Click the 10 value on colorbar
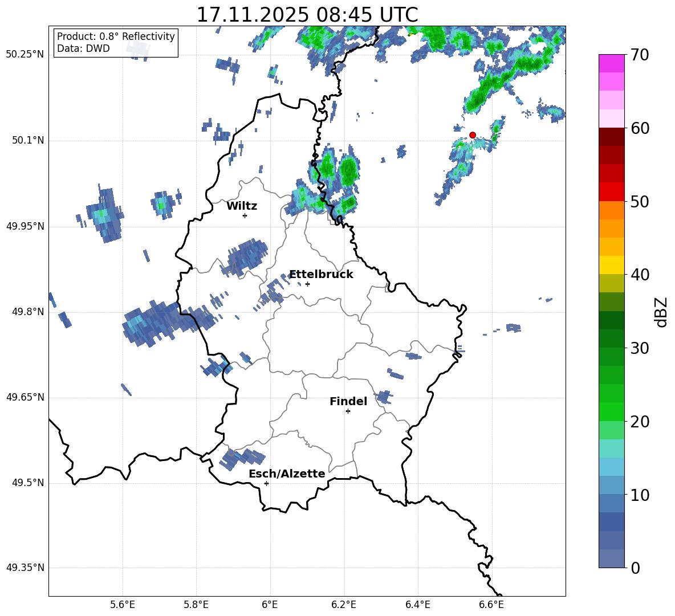 click(640, 495)
